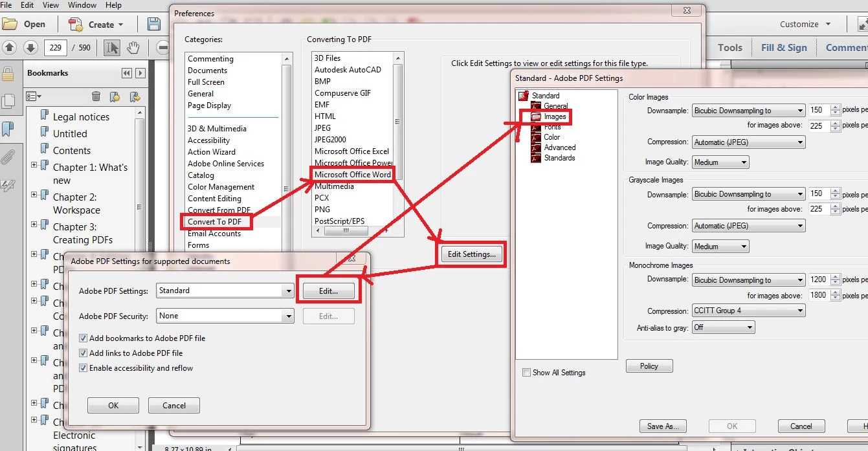Open the Signatures panel pen icon
This screenshot has height=451, width=868.
click(8, 184)
